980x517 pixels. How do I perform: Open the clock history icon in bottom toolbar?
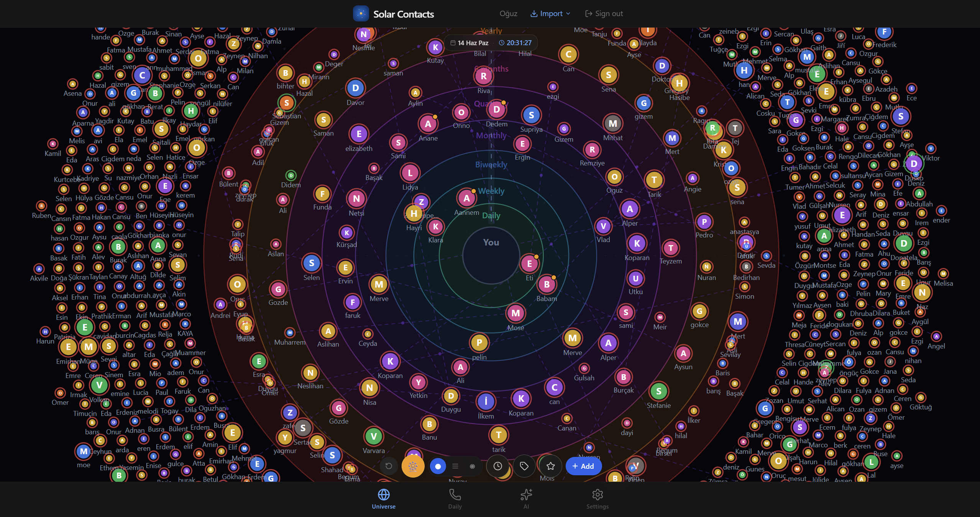(497, 466)
